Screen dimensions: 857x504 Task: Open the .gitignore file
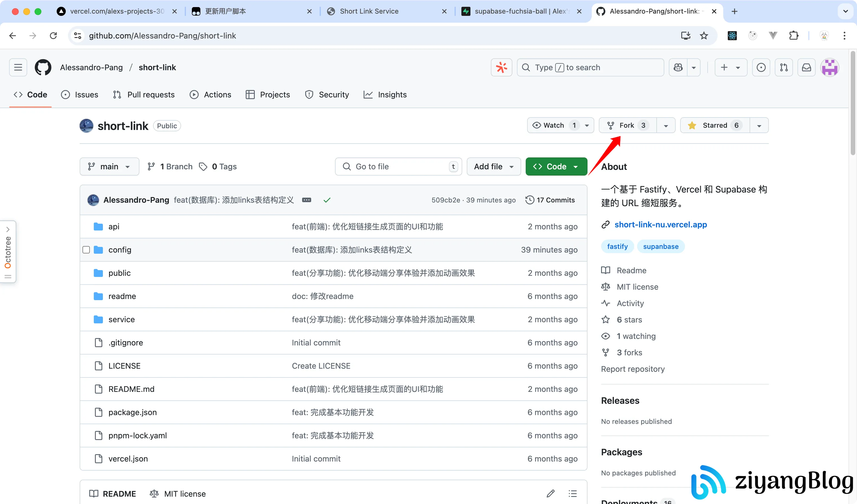click(x=126, y=343)
